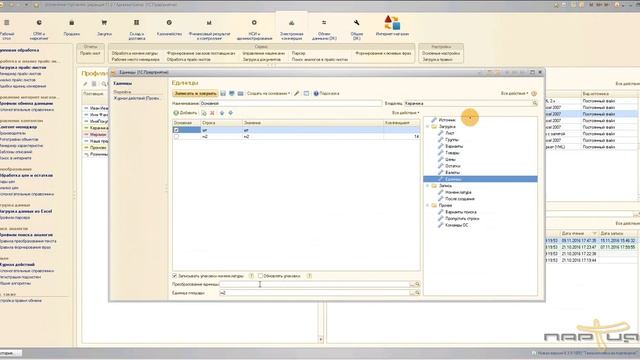Open selection ellipsis in Единица площади field
Screen dimensions: 640x360
[412, 293]
